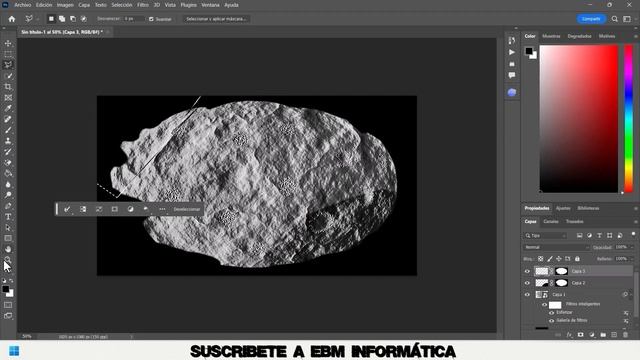This screenshot has height=360, width=640.
Task: Toggle lock all layer icon
Action: coord(577,259)
